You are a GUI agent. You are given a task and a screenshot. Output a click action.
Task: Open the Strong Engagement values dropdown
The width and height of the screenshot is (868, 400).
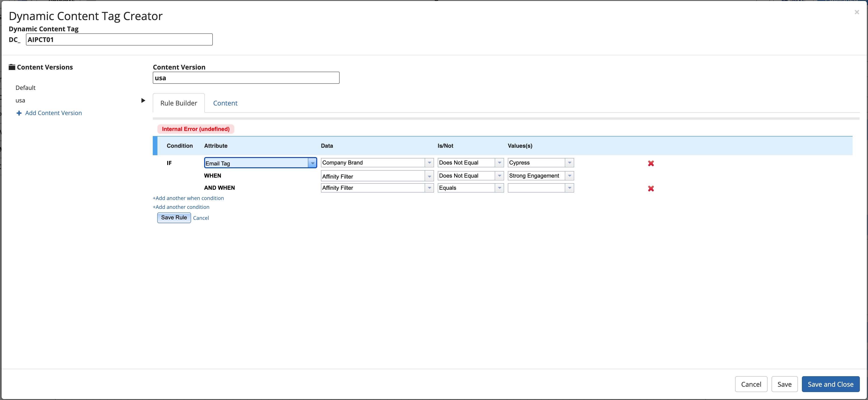pyautogui.click(x=569, y=176)
